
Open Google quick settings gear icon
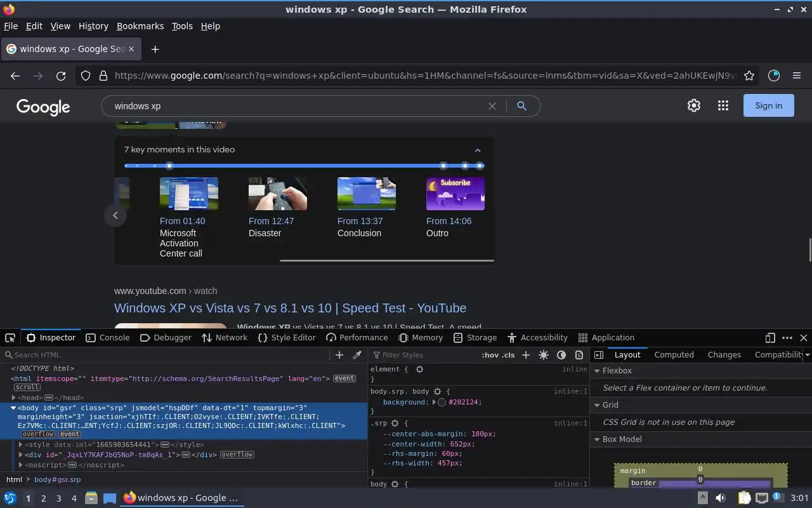pyautogui.click(x=694, y=106)
